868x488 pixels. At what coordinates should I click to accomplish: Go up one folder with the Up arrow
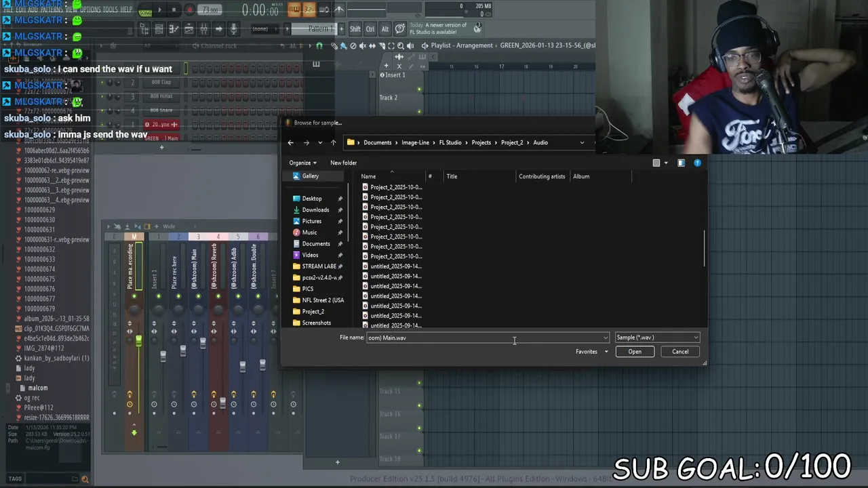[333, 142]
